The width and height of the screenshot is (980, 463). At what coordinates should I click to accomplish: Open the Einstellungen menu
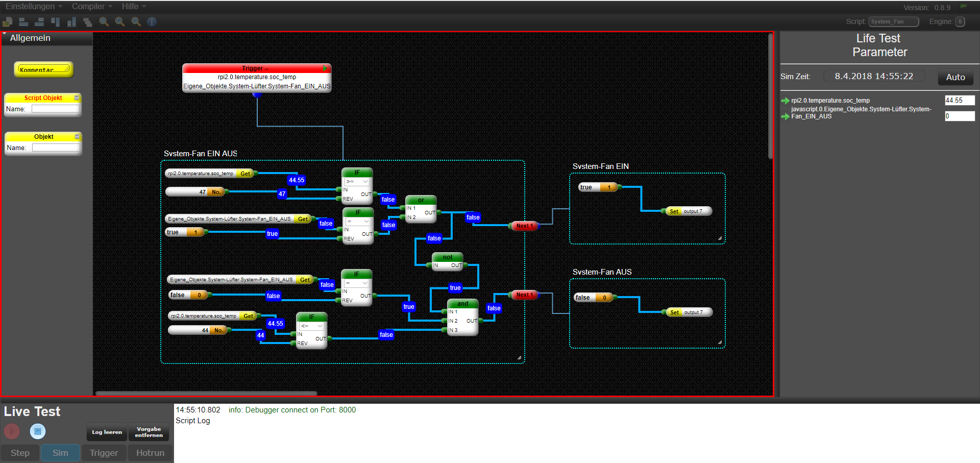(34, 7)
